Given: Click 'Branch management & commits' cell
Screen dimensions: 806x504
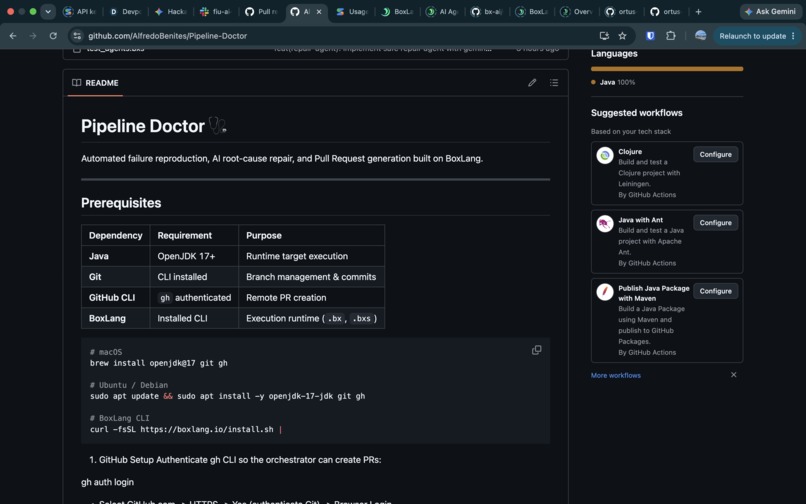Looking at the screenshot, I should [311, 277].
